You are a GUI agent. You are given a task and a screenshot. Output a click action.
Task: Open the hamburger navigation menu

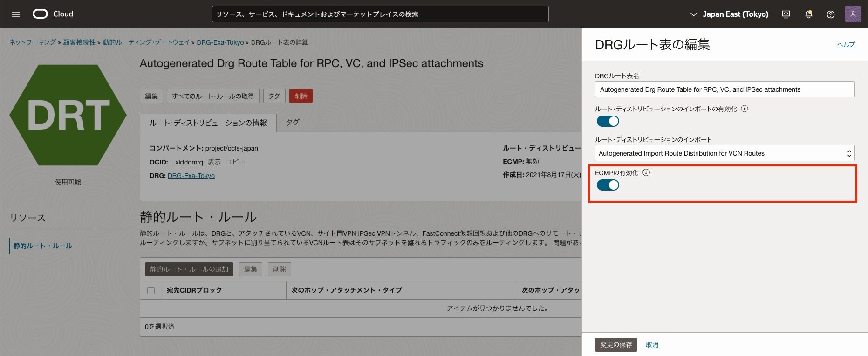16,14
